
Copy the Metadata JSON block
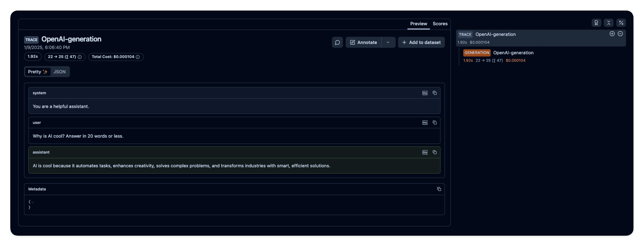[x=439, y=189]
